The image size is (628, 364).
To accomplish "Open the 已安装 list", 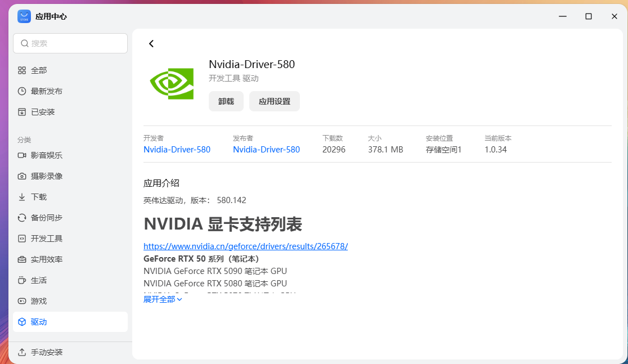I will pyautogui.click(x=70, y=112).
